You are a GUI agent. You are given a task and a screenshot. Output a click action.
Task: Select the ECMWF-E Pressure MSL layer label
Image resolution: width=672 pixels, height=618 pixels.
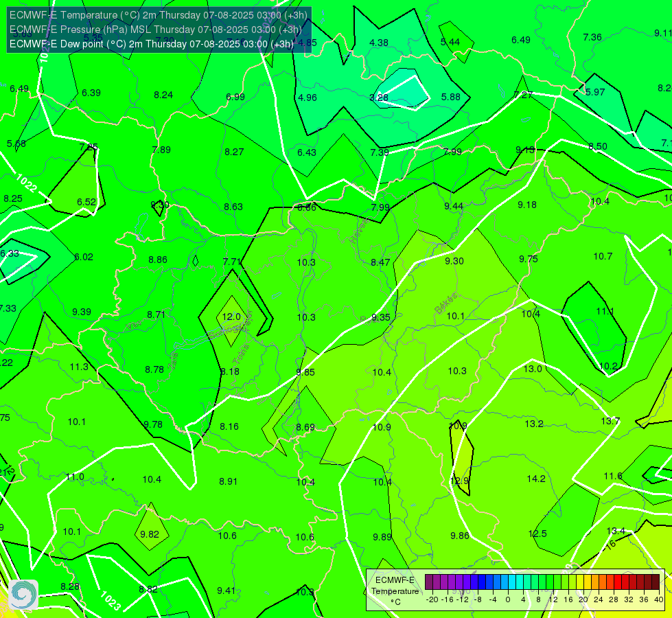click(156, 30)
